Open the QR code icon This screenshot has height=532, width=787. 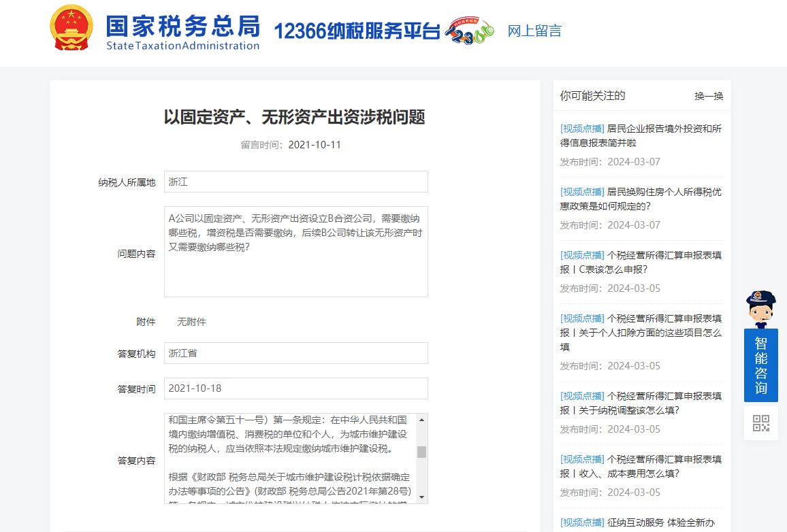(x=760, y=423)
